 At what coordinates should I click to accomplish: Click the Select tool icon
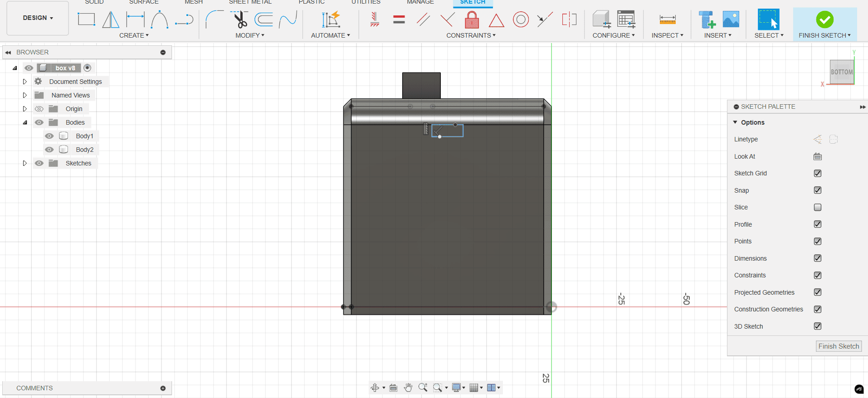pyautogui.click(x=769, y=19)
